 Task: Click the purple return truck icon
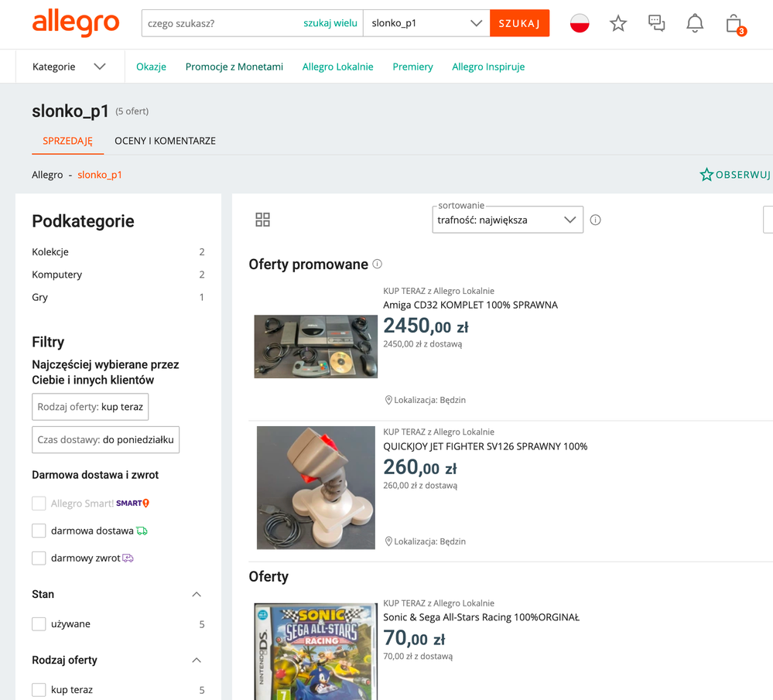tap(128, 558)
